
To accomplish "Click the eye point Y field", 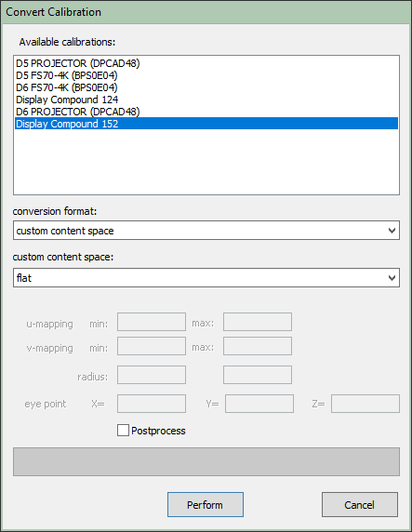I will coord(259,404).
